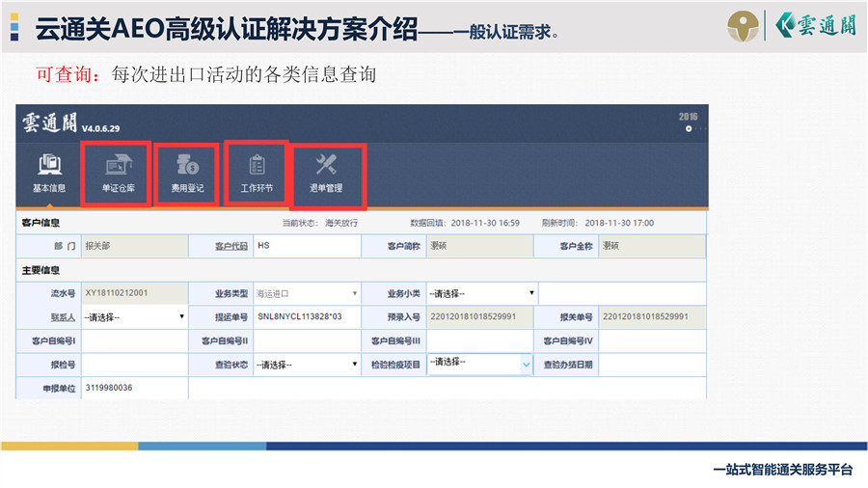Click the 客户自编号III input field
The height and width of the screenshot is (488, 868).
tap(480, 341)
